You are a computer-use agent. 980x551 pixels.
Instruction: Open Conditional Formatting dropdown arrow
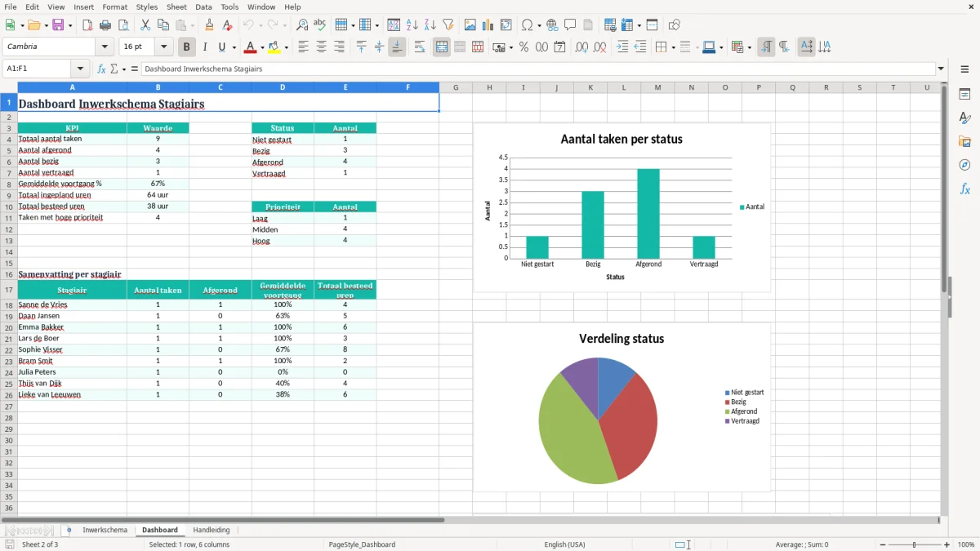point(749,47)
